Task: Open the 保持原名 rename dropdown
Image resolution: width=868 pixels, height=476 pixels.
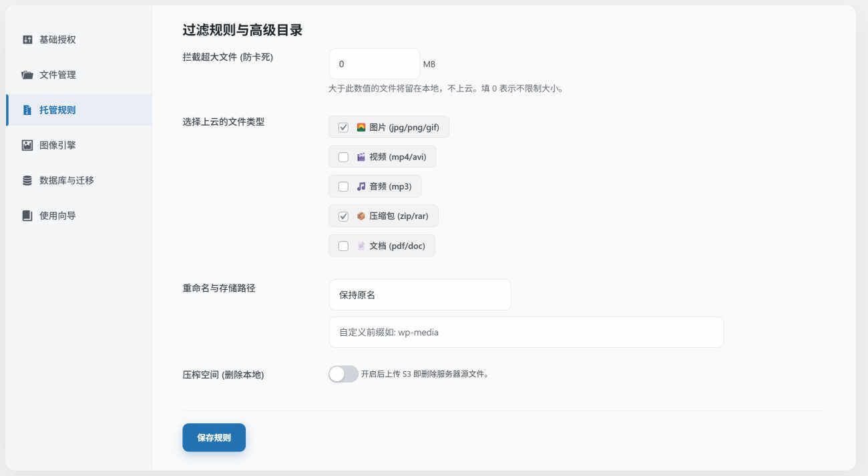Action: 420,294
